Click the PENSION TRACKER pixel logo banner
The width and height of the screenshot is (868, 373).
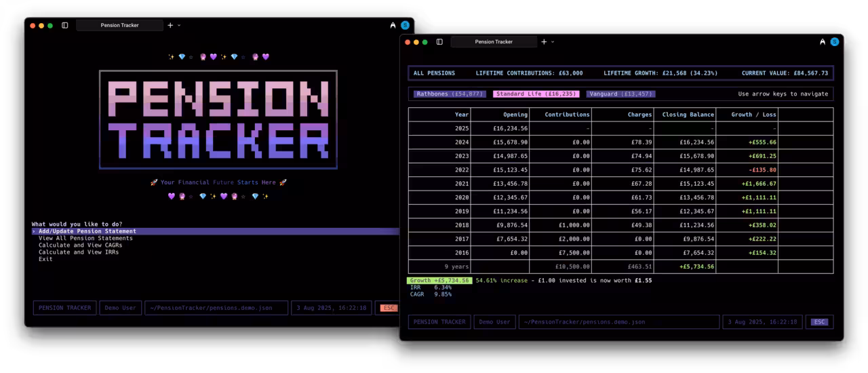(218, 119)
